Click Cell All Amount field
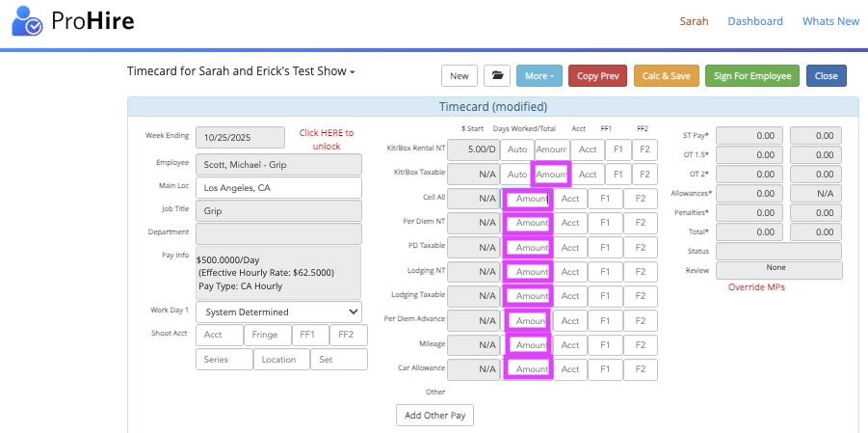The width and height of the screenshot is (868, 433). click(527, 199)
